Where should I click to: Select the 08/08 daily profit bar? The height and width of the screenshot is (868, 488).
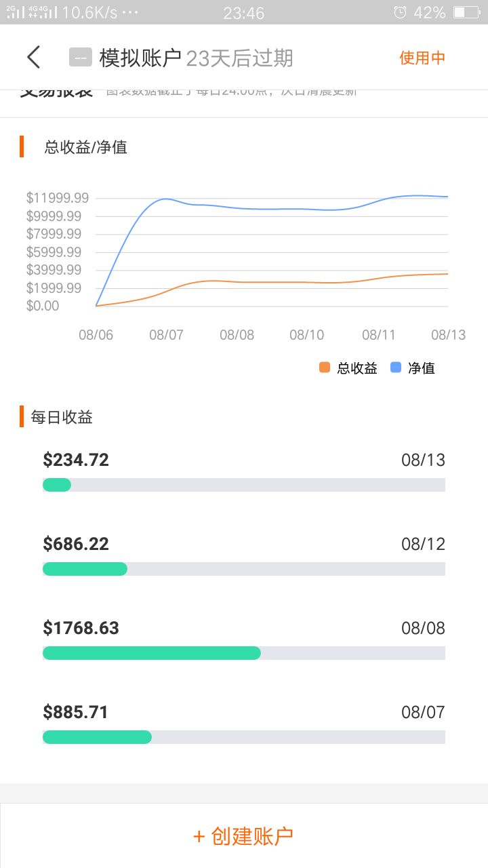tap(244, 653)
